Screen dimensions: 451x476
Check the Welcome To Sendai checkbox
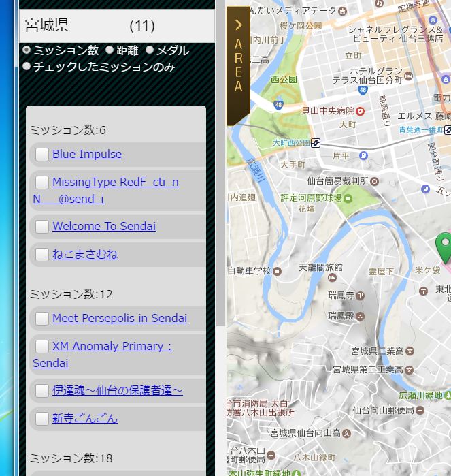pyautogui.click(x=42, y=227)
